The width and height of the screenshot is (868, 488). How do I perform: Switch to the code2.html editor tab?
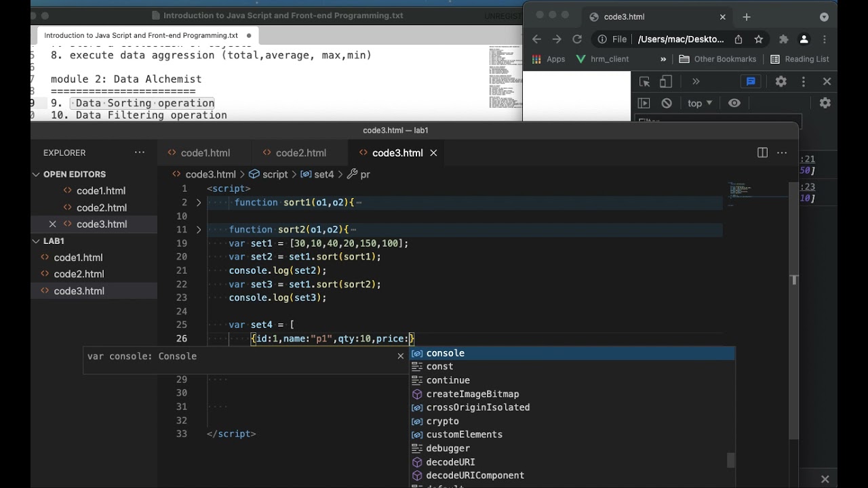point(300,152)
